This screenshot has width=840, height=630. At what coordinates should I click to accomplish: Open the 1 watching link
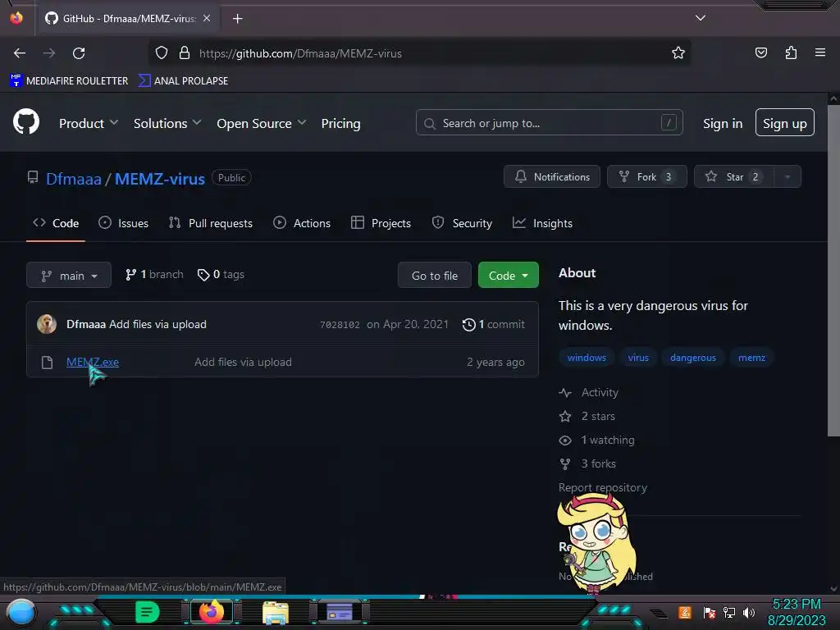coord(597,441)
